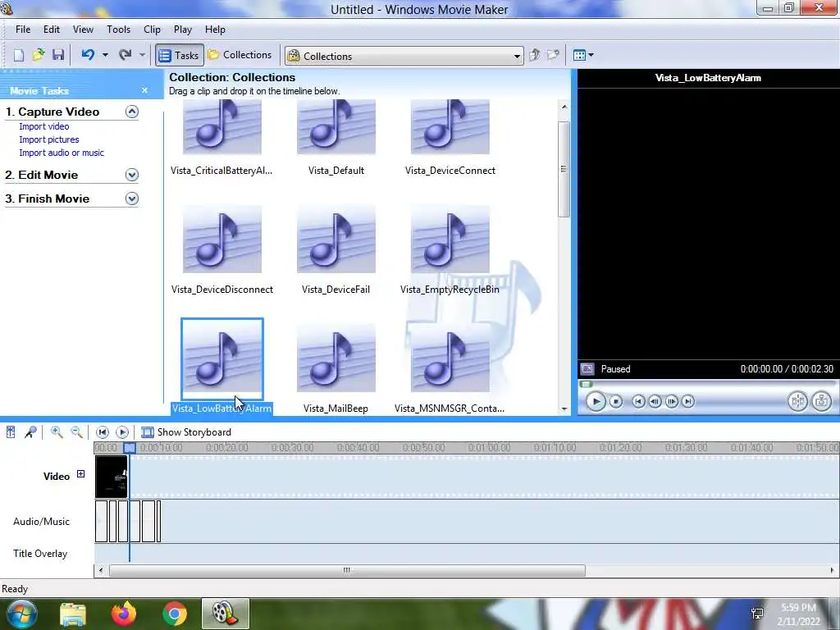
Task: Click the Import video link
Action: click(x=44, y=126)
